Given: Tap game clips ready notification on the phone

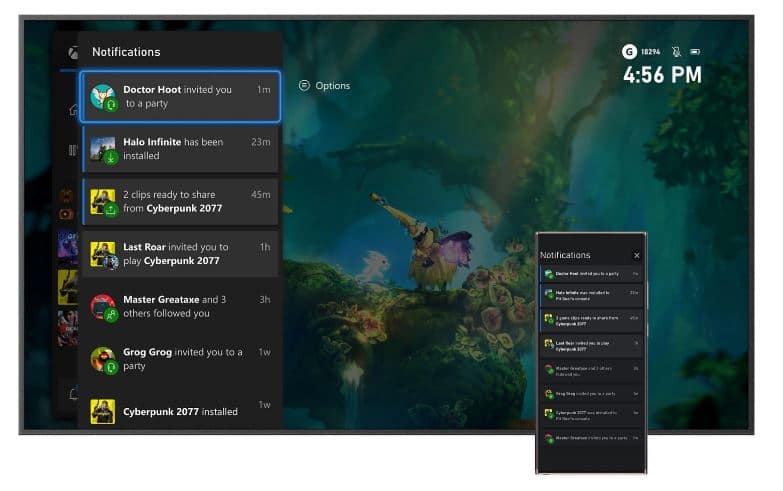Looking at the screenshot, I should point(592,320).
